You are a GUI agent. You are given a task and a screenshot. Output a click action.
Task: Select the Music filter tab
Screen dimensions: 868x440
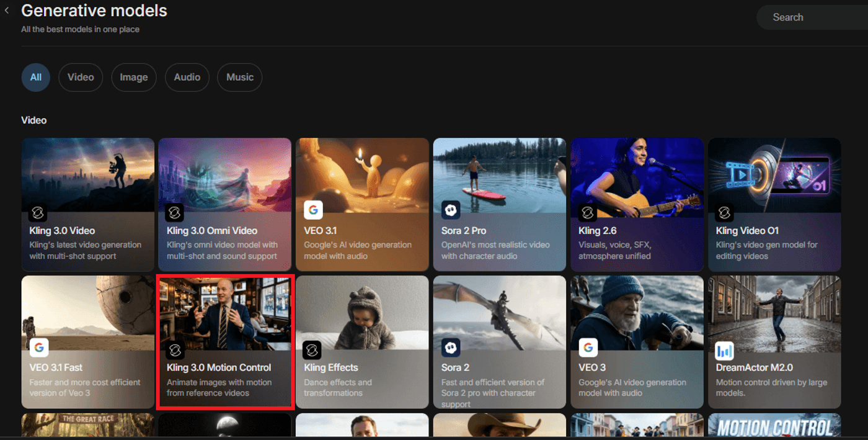click(x=240, y=78)
